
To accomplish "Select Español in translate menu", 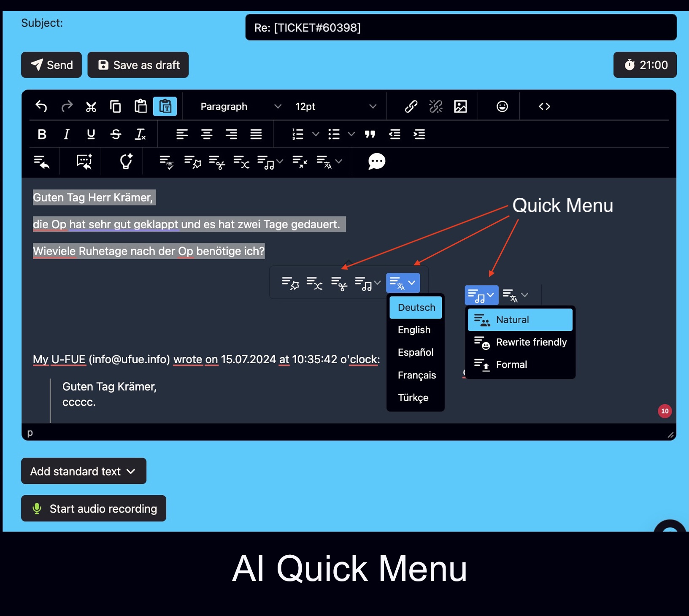I will 416,352.
